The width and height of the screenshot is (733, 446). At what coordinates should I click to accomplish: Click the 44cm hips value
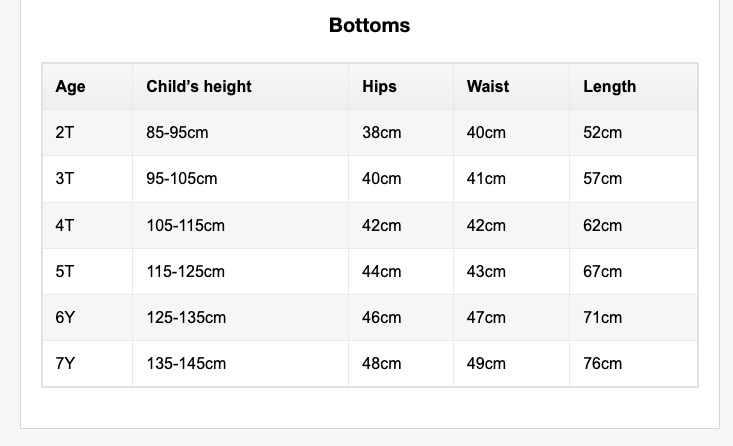pyautogui.click(x=381, y=271)
